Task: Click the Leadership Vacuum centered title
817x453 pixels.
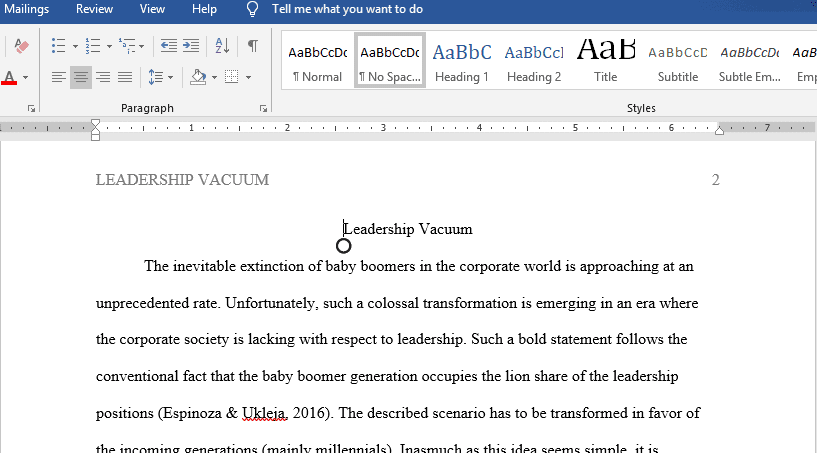Action: pos(408,229)
